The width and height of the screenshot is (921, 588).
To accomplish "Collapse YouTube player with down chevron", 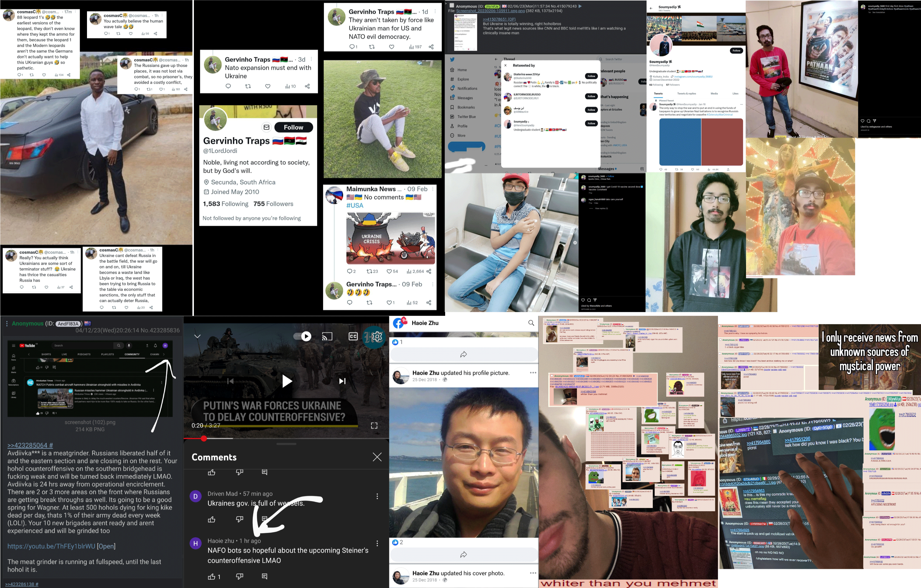I will [197, 337].
